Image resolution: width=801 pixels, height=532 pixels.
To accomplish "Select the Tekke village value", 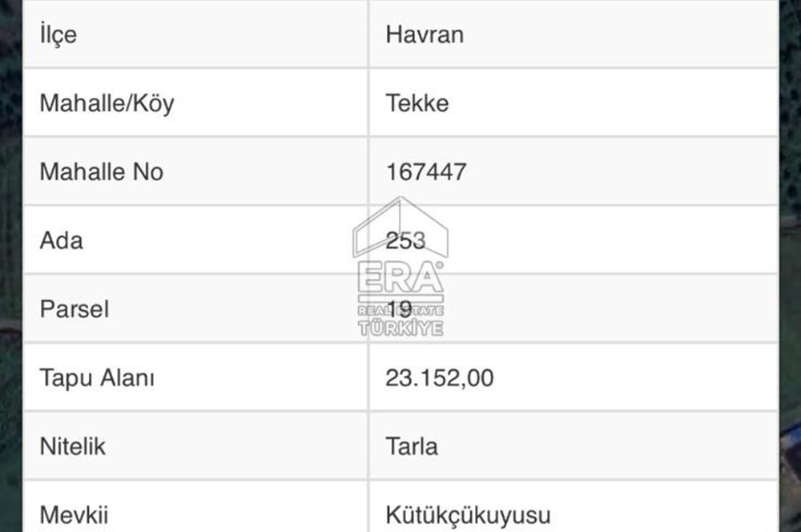I will [x=417, y=103].
